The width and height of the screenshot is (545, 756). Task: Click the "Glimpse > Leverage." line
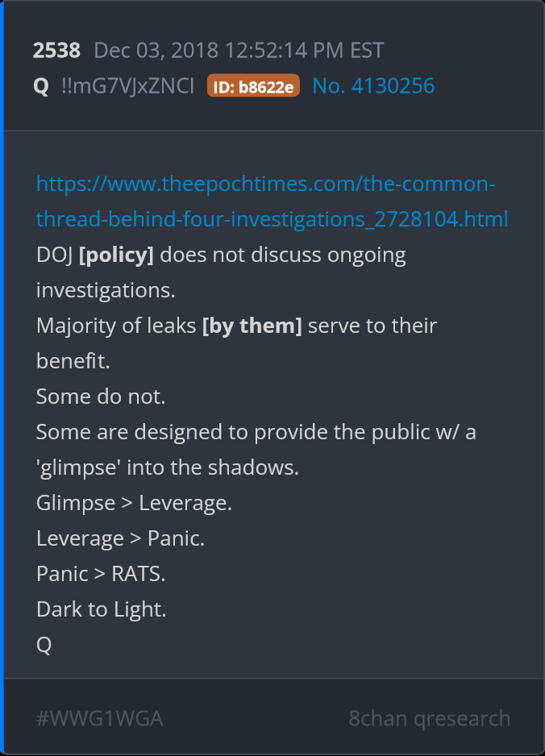134,503
